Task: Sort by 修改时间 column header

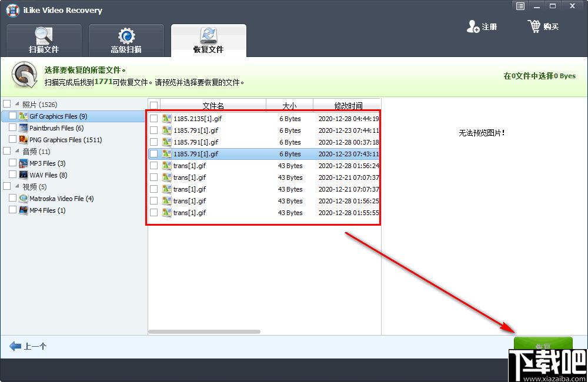Action: [x=348, y=105]
